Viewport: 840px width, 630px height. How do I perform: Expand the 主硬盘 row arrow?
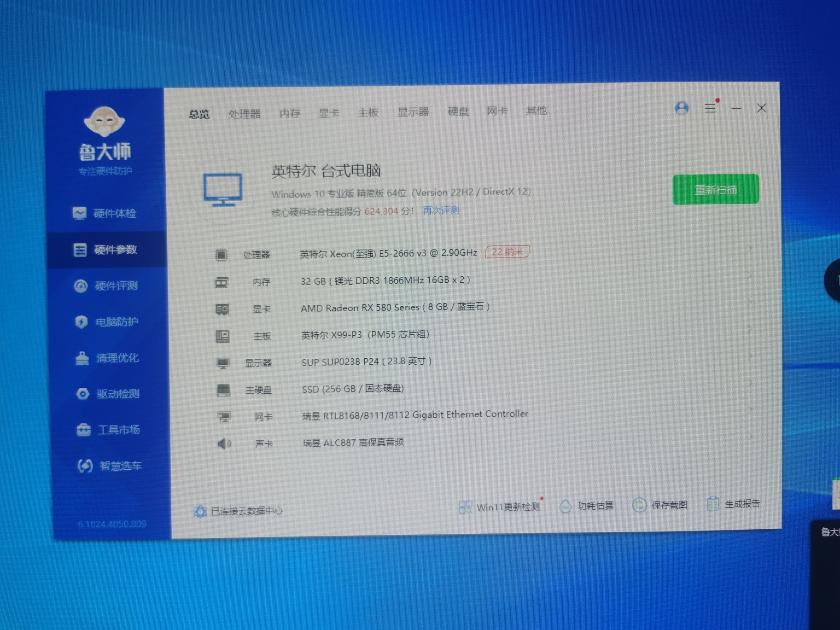pos(750,383)
